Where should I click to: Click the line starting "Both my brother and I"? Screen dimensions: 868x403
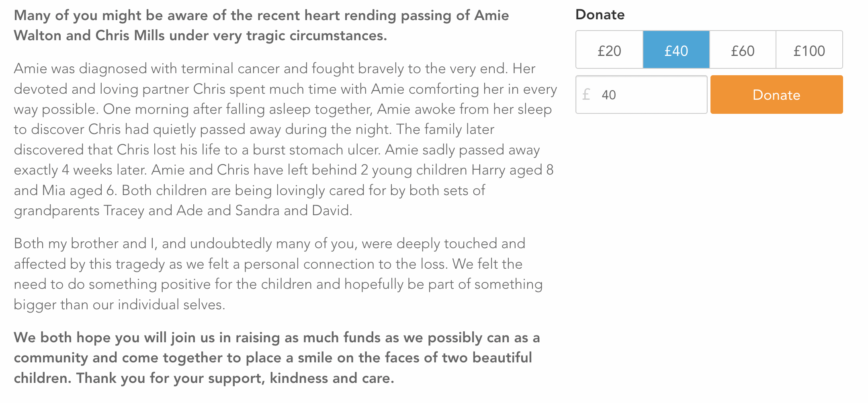pos(270,243)
